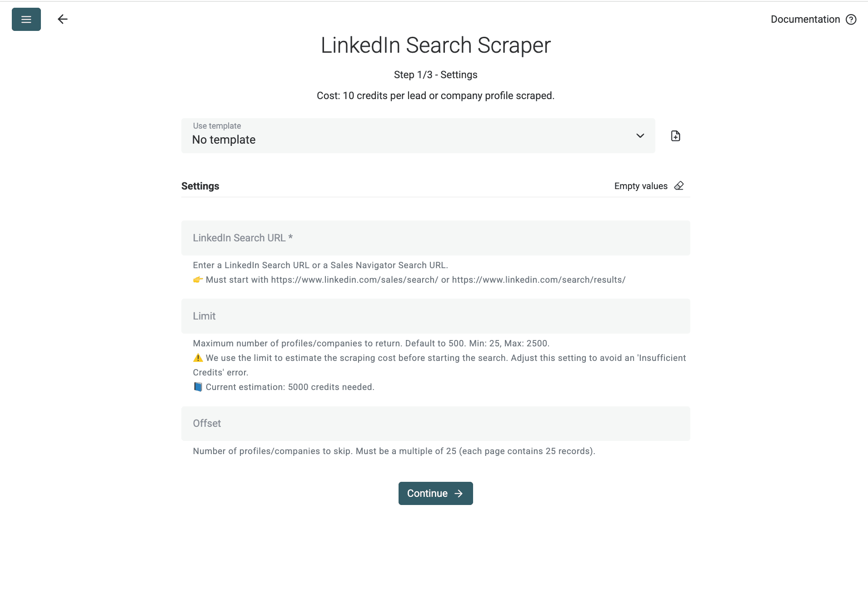Click the warning icon next to the limit note
868x590 pixels.
coord(198,358)
